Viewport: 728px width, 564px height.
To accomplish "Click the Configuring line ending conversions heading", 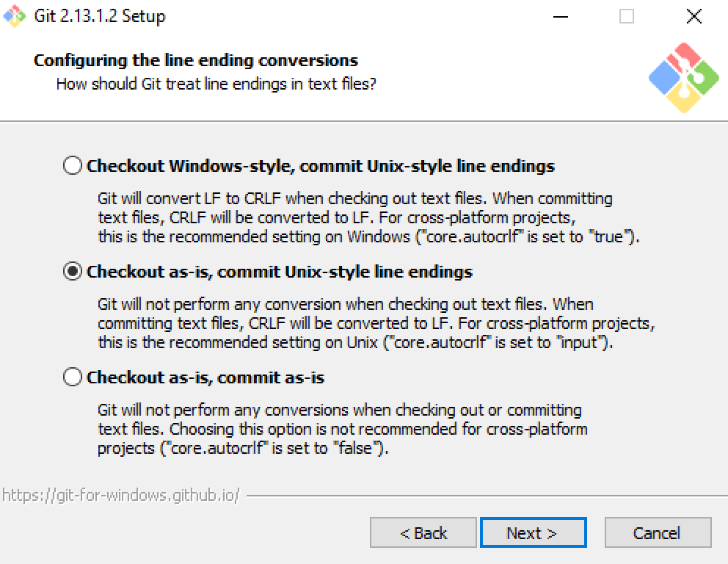I will pos(196,60).
